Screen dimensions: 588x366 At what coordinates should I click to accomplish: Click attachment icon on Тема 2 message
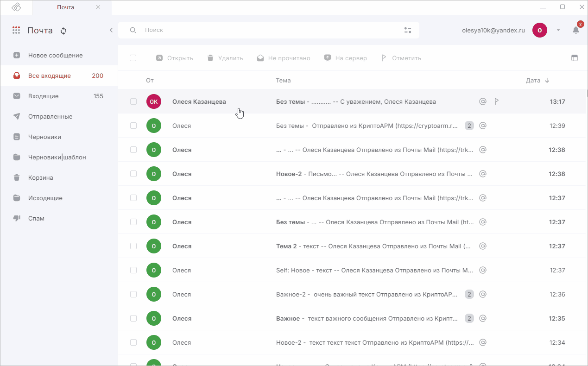(x=482, y=246)
